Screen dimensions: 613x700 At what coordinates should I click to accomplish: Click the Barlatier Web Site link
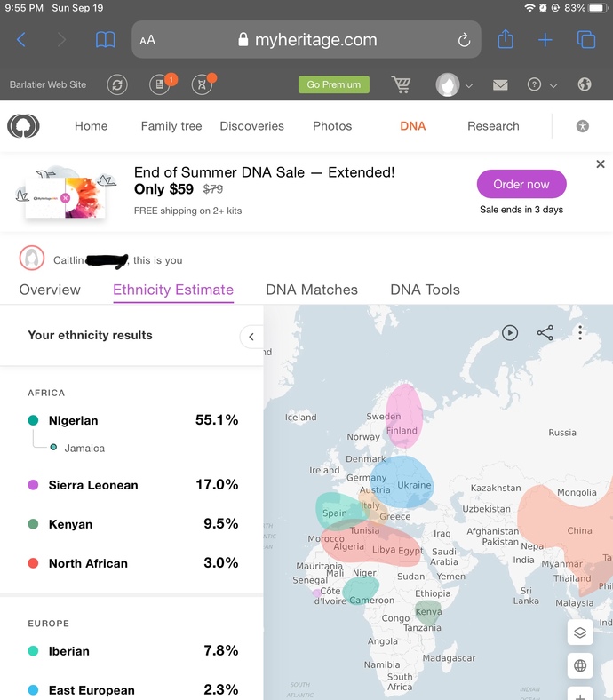pyautogui.click(x=48, y=84)
